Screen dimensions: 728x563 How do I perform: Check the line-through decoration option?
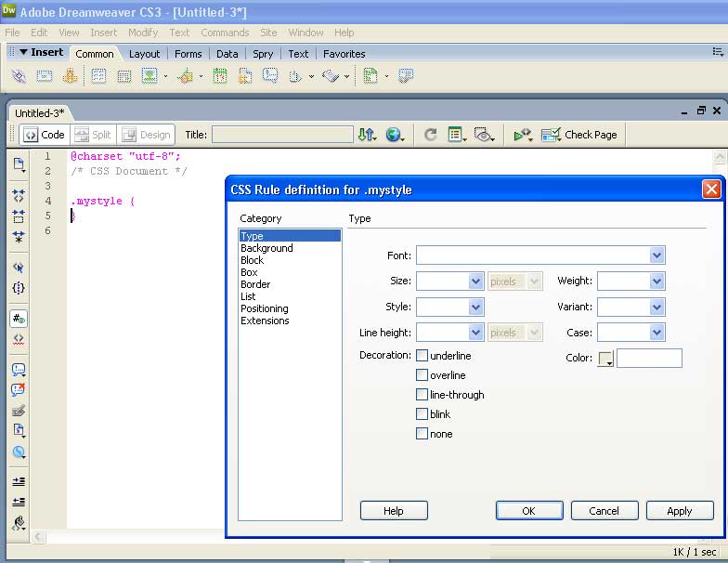(422, 394)
